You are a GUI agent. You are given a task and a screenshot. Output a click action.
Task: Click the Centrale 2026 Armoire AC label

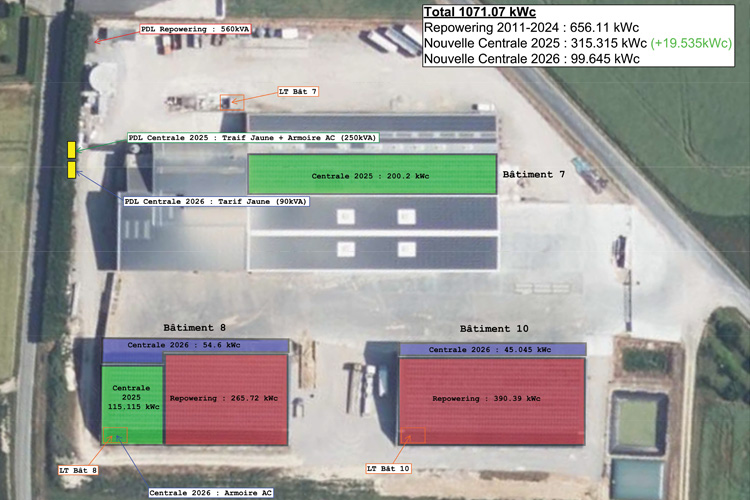211,492
